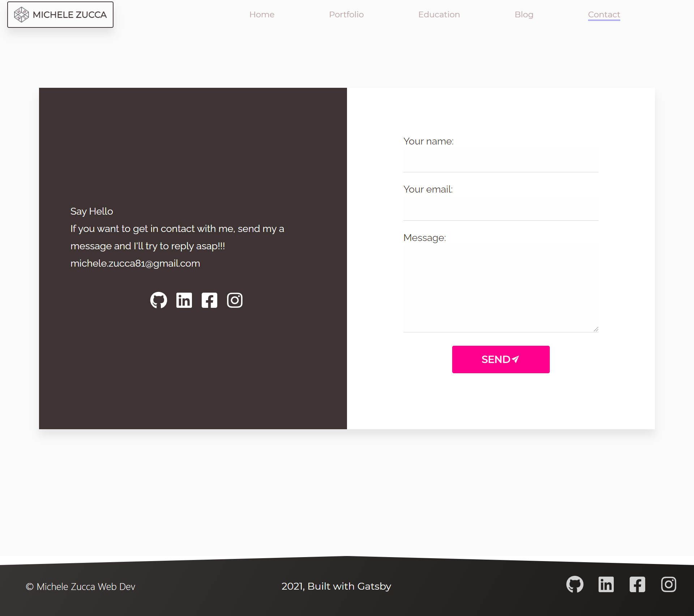Navigate to the Education page
The image size is (694, 616).
point(439,14)
